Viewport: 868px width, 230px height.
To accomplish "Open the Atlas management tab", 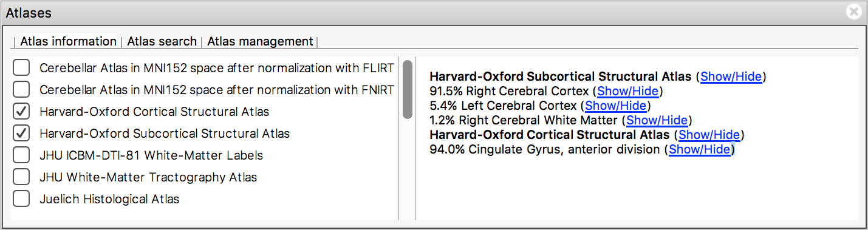I will (x=260, y=41).
